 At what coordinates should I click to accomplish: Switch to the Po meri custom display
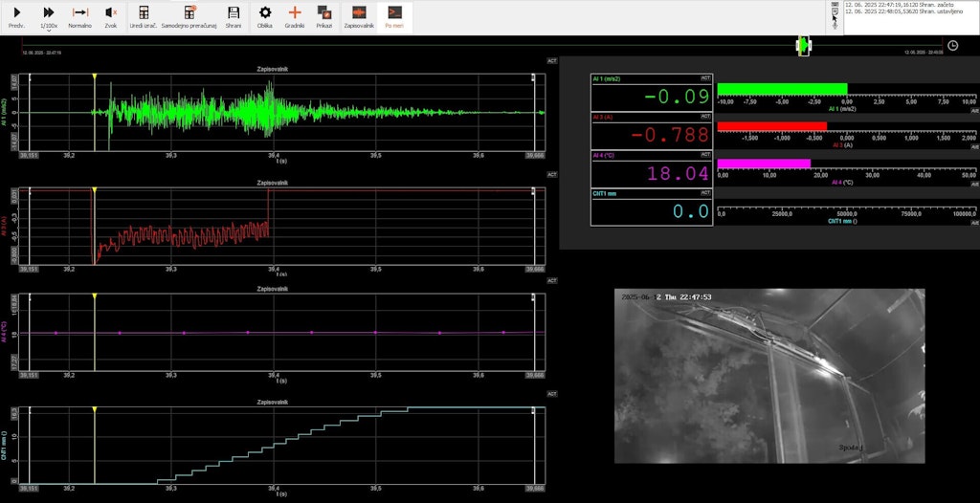click(394, 17)
